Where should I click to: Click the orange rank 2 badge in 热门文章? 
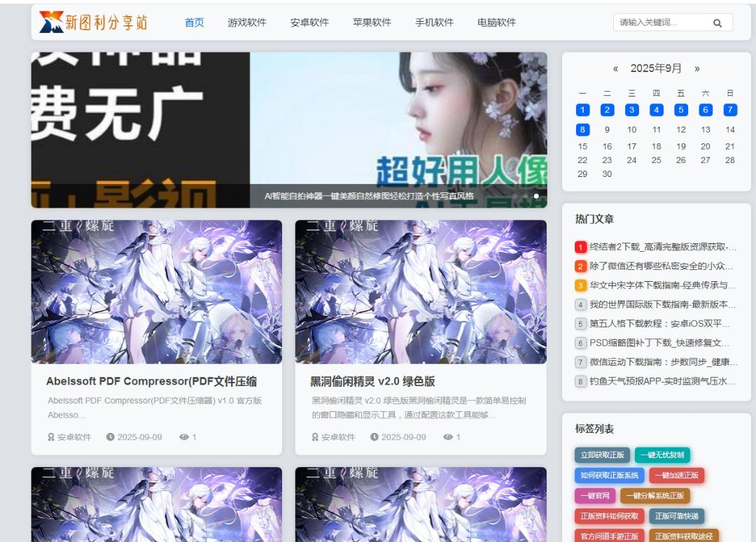tap(580, 266)
